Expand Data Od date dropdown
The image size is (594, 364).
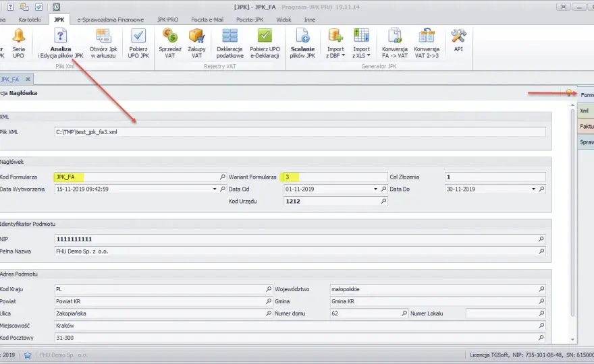(x=375, y=189)
